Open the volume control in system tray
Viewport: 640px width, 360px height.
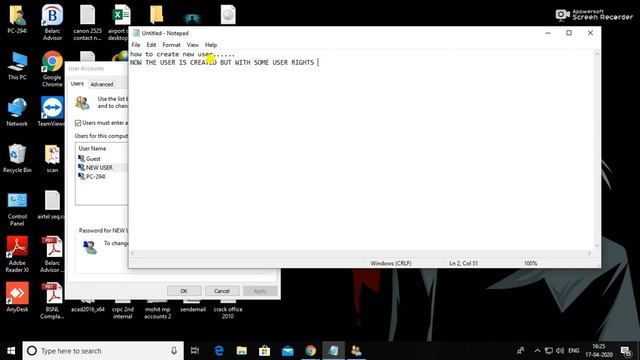pyautogui.click(x=560, y=351)
